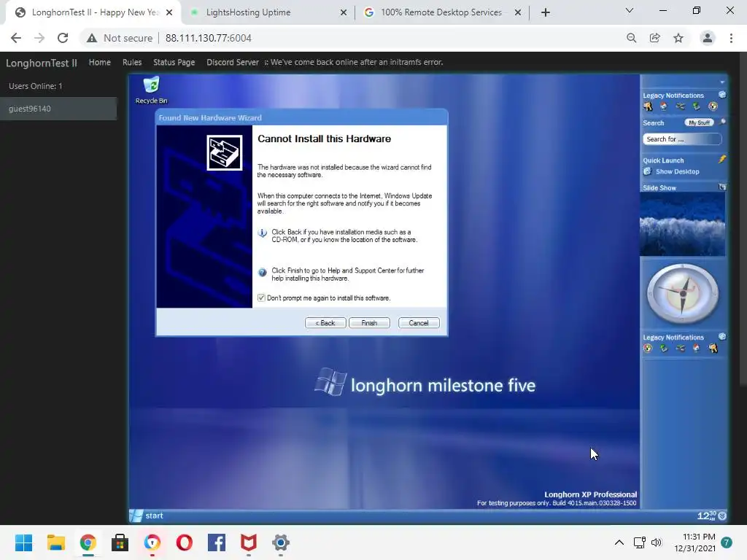Image resolution: width=747 pixels, height=560 pixels.
Task: Click the Slide Show picture thumbnail
Action: (682, 225)
